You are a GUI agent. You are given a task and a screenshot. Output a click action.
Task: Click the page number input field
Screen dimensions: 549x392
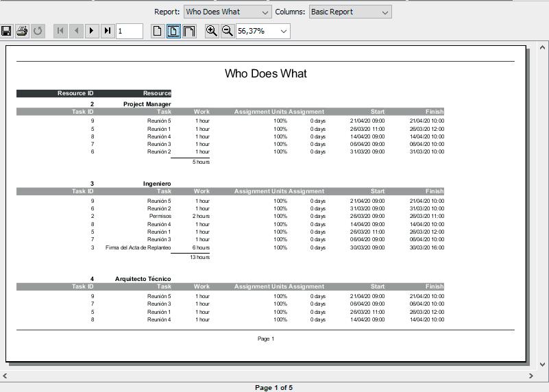[130, 31]
